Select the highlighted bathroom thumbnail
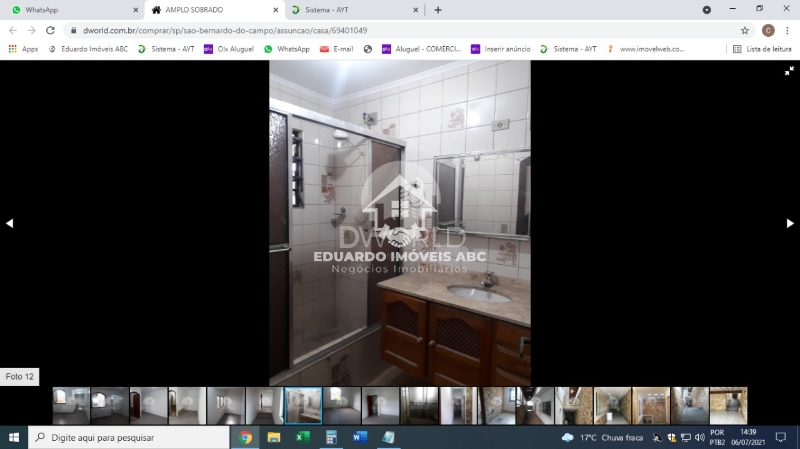 [x=303, y=406]
